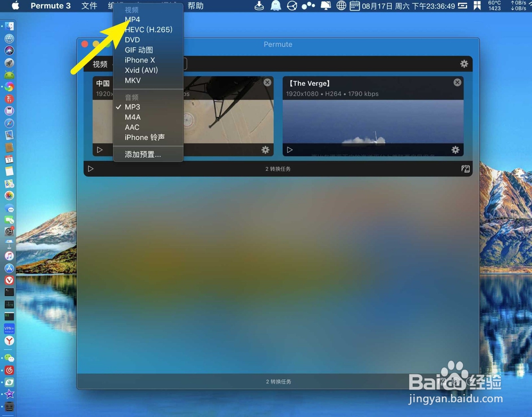Open App Store in dock

click(x=9, y=268)
